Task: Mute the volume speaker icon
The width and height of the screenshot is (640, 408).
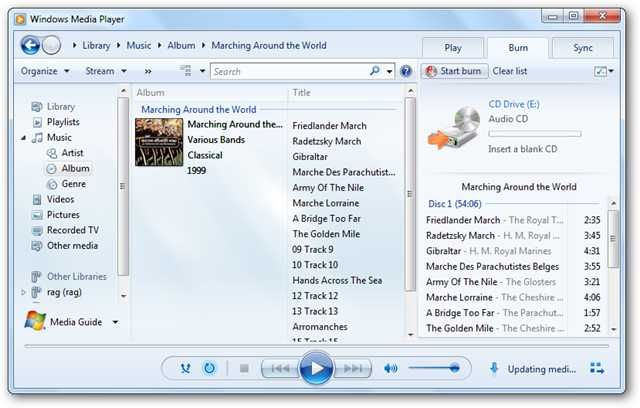Action: point(391,369)
